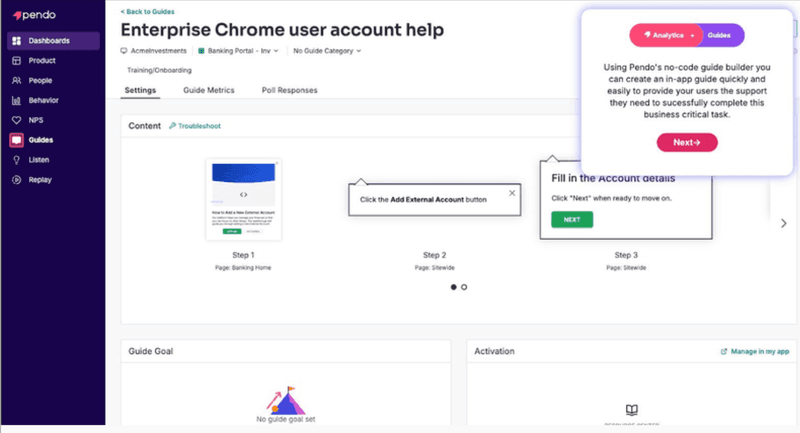Advance carousel with right chevron arrow
This screenshot has width=800, height=433.
point(784,223)
